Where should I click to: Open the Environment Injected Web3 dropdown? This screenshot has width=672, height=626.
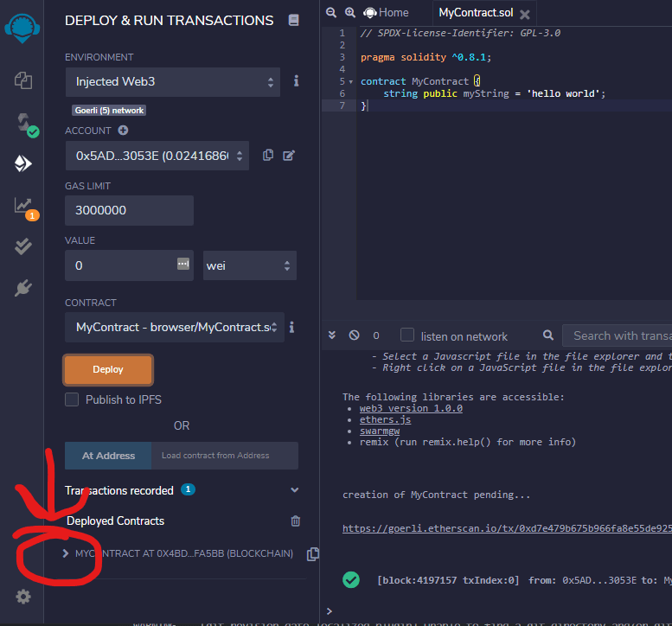[x=173, y=82]
